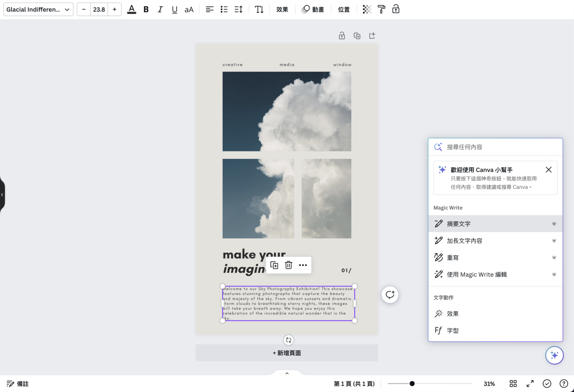Viewport: 574px width, 392px height.
Task: Delete the selected text box with trash icon
Action: tap(288, 265)
